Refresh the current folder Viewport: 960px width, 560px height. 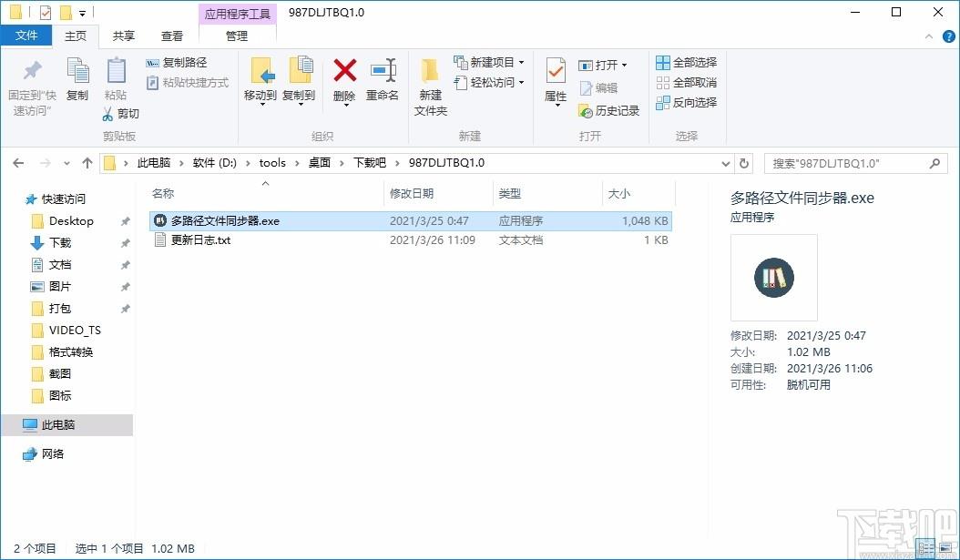tap(744, 163)
